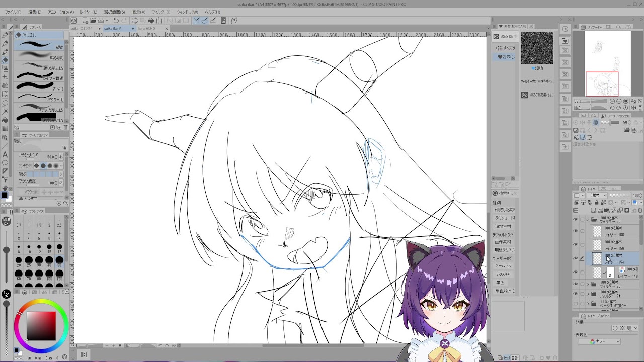This screenshot has height=362, width=644.
Task: Hide layer レイヤー 154 with the eye icon
Action: pyautogui.click(x=576, y=258)
